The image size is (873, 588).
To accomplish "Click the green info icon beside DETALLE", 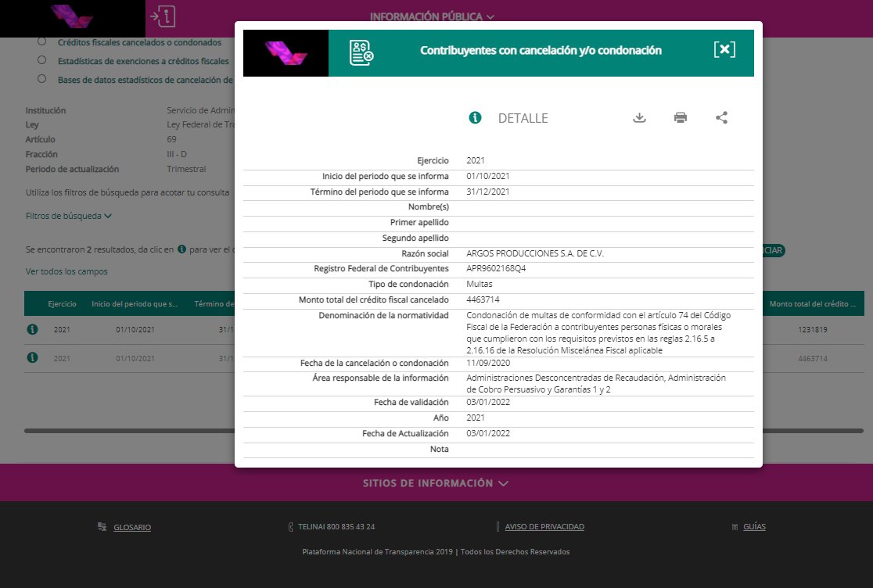I will [x=475, y=117].
